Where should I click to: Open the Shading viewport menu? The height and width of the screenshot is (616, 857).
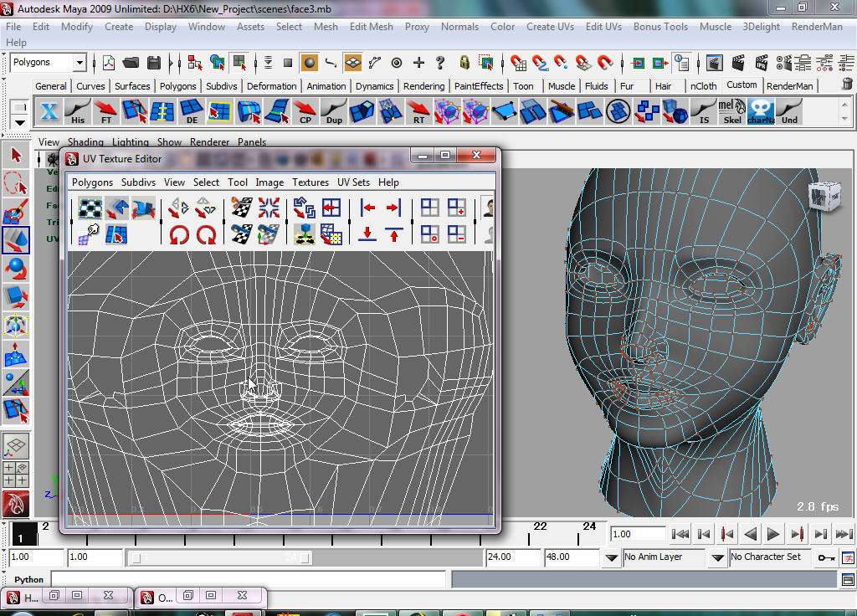click(x=85, y=142)
